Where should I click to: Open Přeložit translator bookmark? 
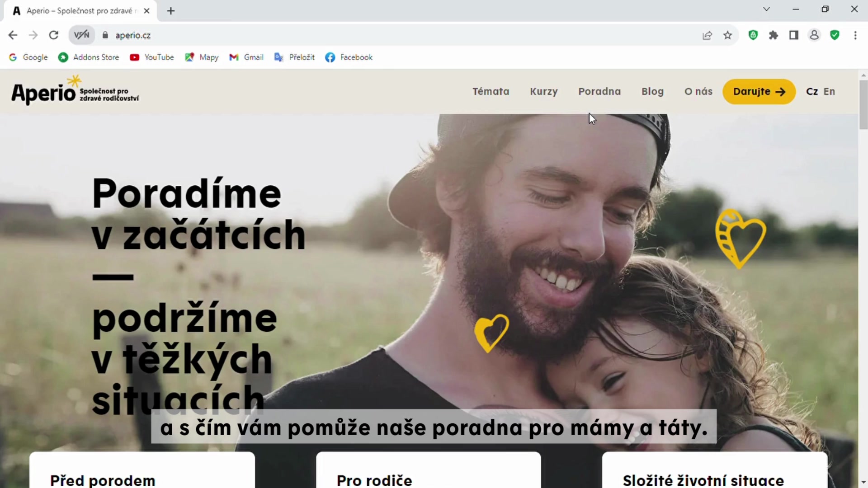[x=294, y=57]
